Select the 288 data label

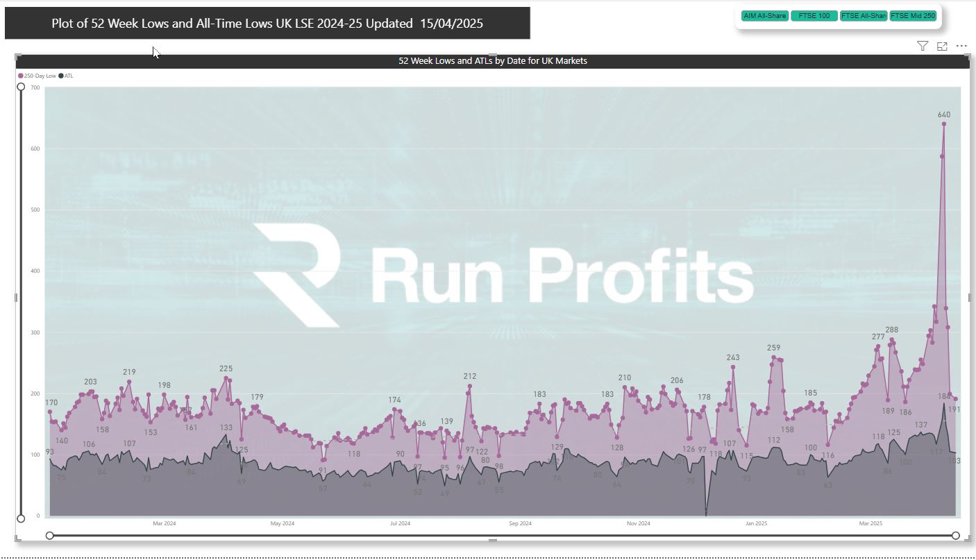pyautogui.click(x=892, y=330)
